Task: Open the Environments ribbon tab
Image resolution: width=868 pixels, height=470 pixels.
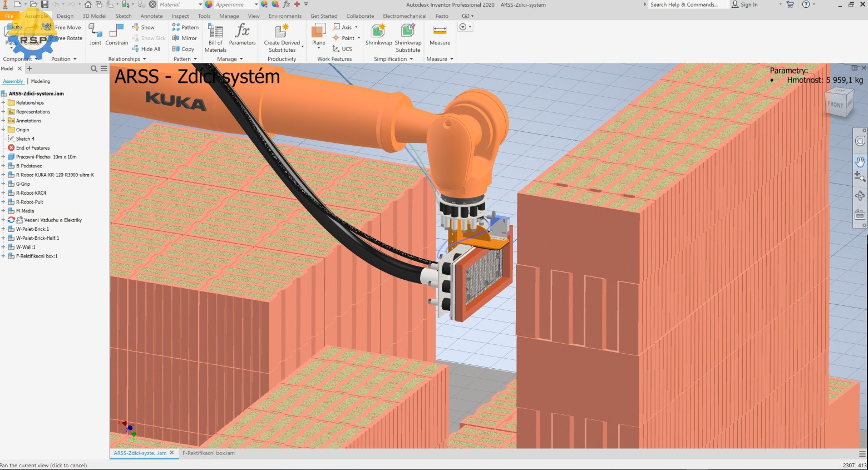Action: (x=285, y=16)
